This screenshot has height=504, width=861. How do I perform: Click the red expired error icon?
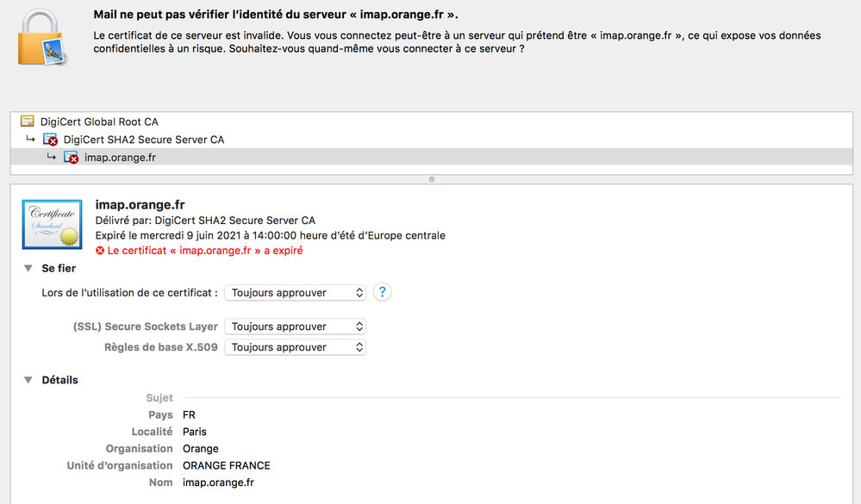(x=100, y=251)
